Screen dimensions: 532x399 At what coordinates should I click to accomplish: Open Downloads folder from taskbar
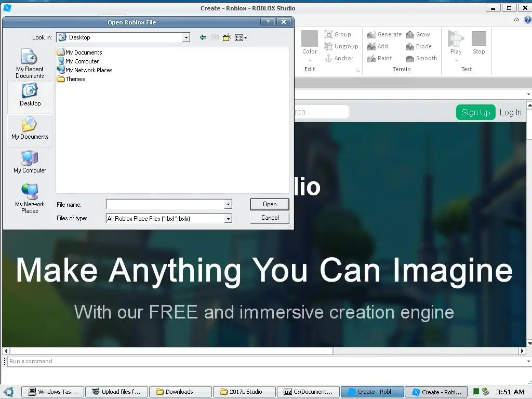pos(180,392)
